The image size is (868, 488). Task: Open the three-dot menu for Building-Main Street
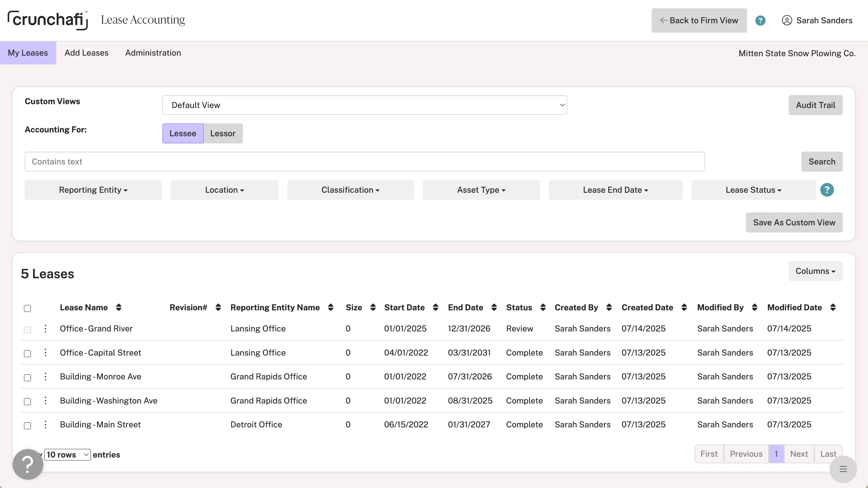click(x=46, y=424)
